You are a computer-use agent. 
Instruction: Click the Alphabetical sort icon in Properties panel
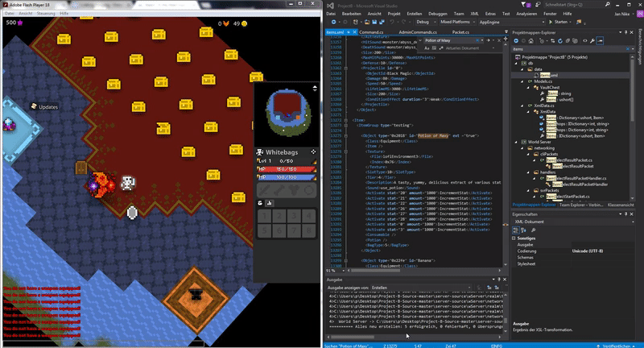523,230
